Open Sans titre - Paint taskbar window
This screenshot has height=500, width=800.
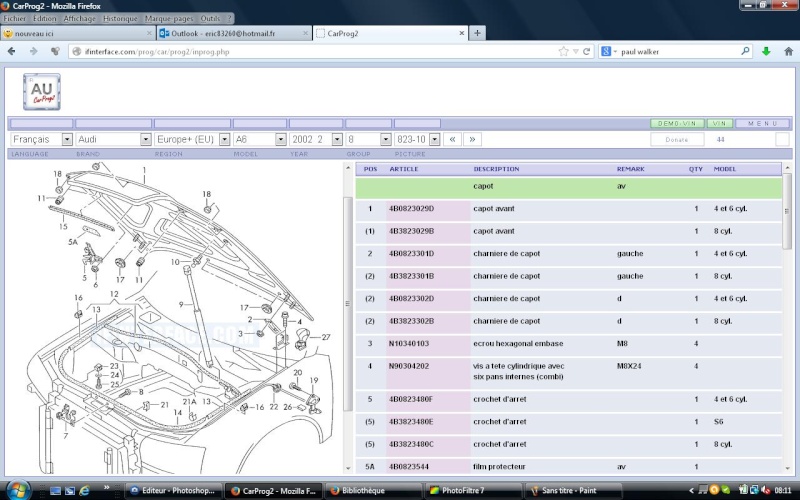pyautogui.click(x=573, y=490)
